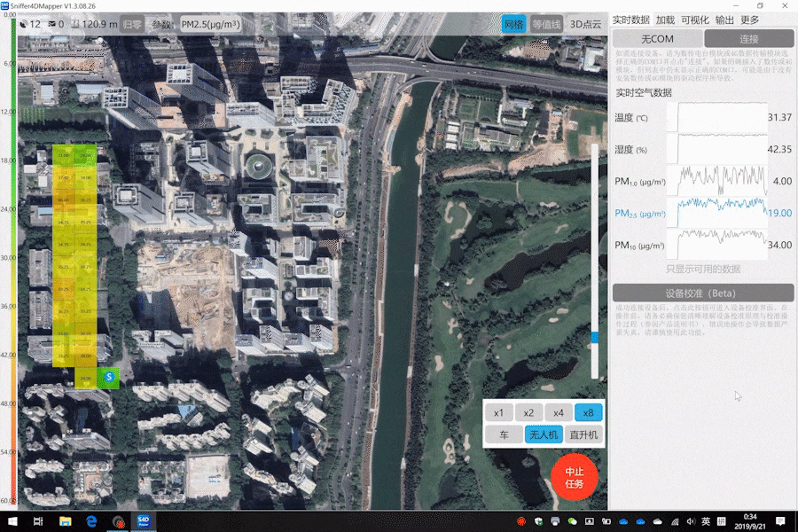Launch Microsoft Edge from the taskbar
The height and width of the screenshot is (532, 798).
tap(91, 521)
